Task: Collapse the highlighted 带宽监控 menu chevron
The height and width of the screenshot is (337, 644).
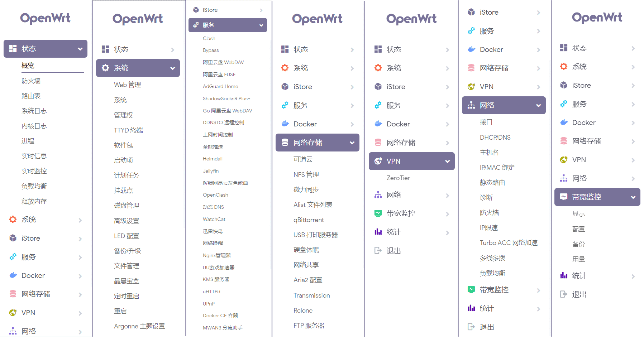Action: pyautogui.click(x=633, y=197)
